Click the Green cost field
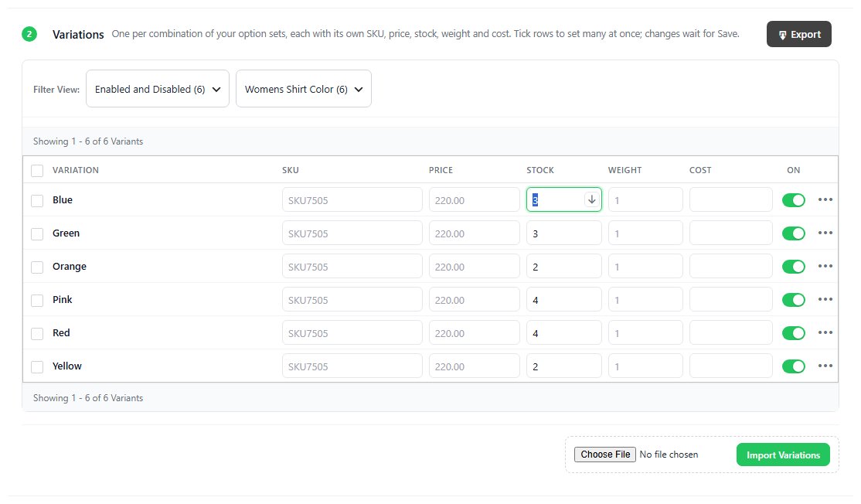The width and height of the screenshot is (861, 504). pos(731,233)
